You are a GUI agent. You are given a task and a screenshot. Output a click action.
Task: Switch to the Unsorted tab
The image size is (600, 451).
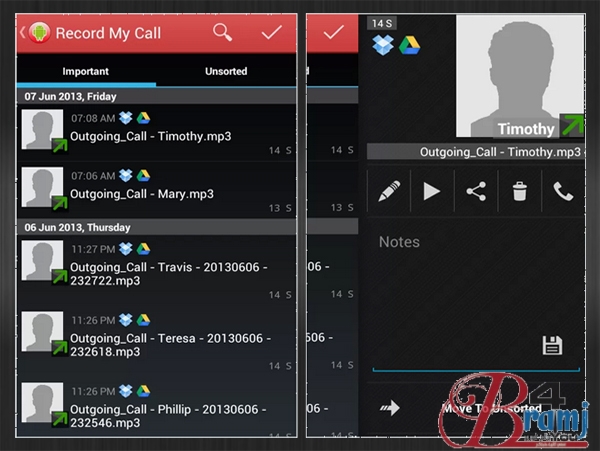click(x=226, y=71)
